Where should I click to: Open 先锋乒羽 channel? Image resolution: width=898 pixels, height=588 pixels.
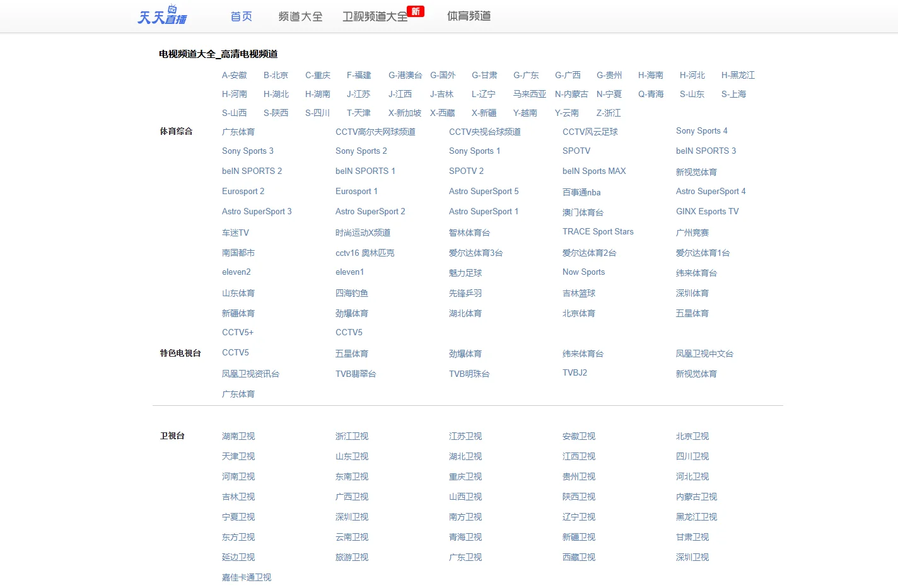(x=465, y=293)
